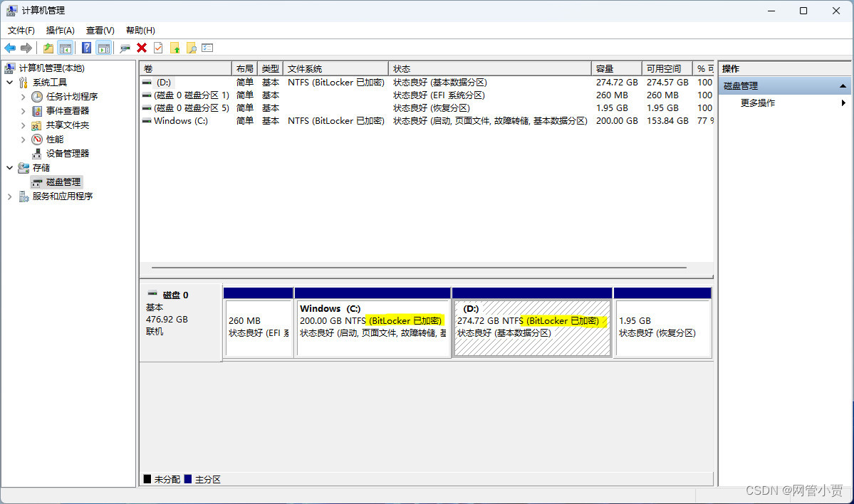The width and height of the screenshot is (854, 504).
Task: Sort by the 布局 column header
Action: coord(244,68)
